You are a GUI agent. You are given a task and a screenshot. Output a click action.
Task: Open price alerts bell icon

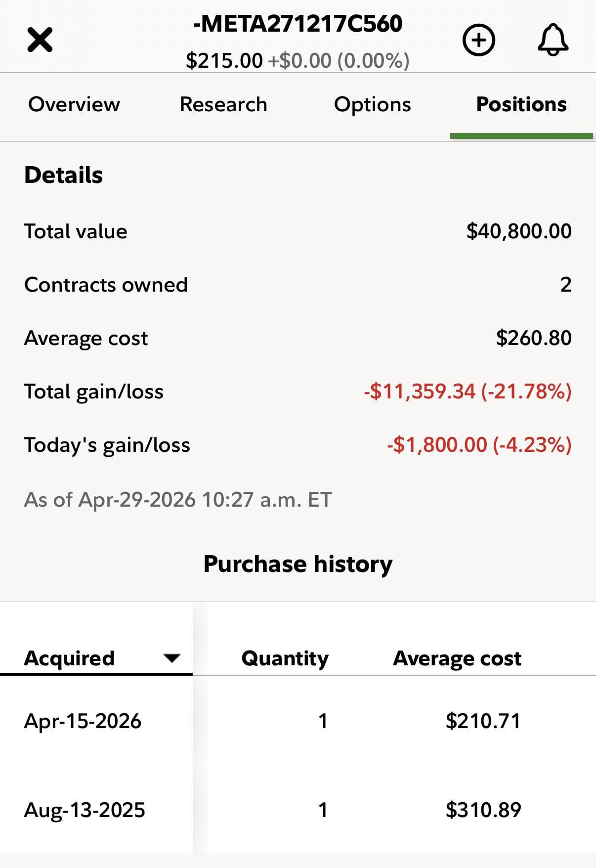(x=553, y=40)
